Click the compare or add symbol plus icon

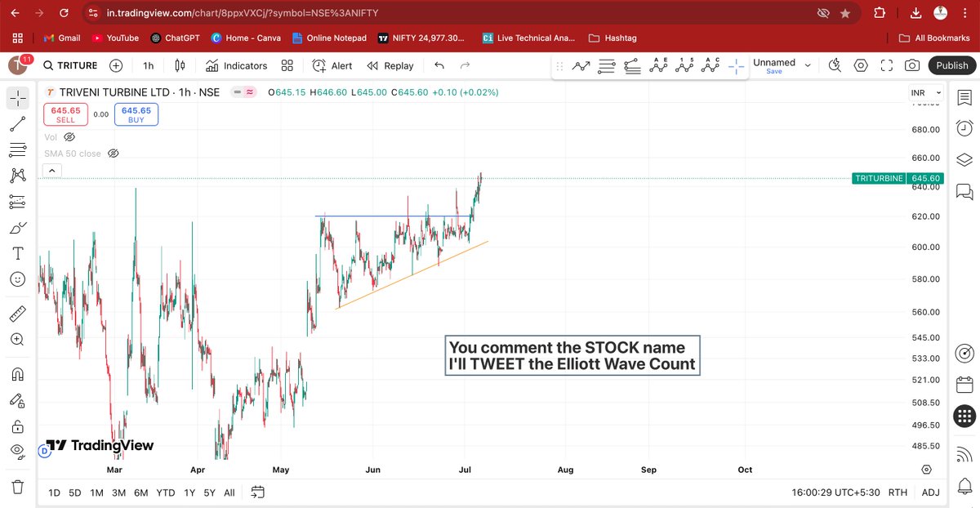point(116,65)
